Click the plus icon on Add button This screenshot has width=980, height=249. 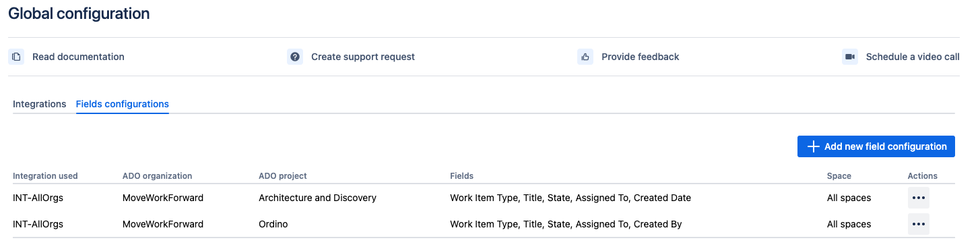[x=813, y=146]
